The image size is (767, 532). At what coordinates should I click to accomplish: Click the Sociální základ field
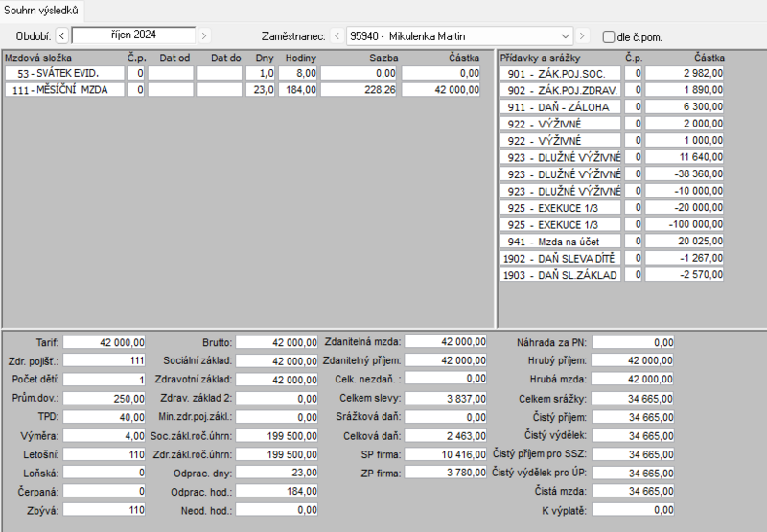tap(276, 360)
